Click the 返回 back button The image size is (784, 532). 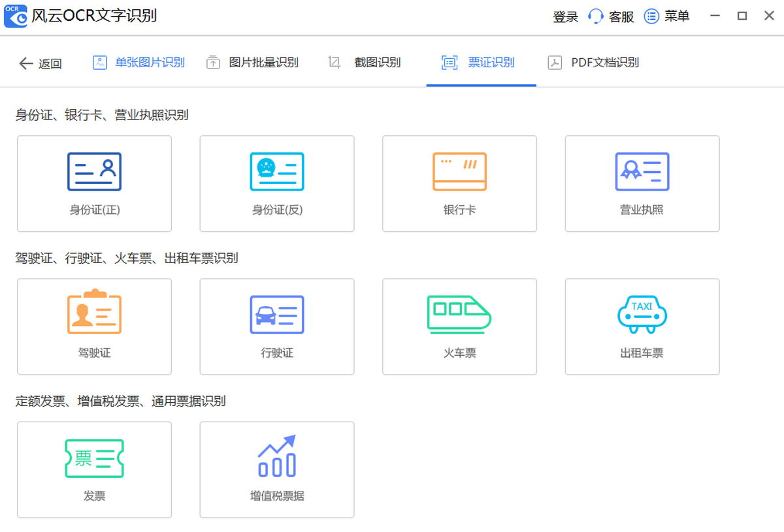tap(41, 63)
